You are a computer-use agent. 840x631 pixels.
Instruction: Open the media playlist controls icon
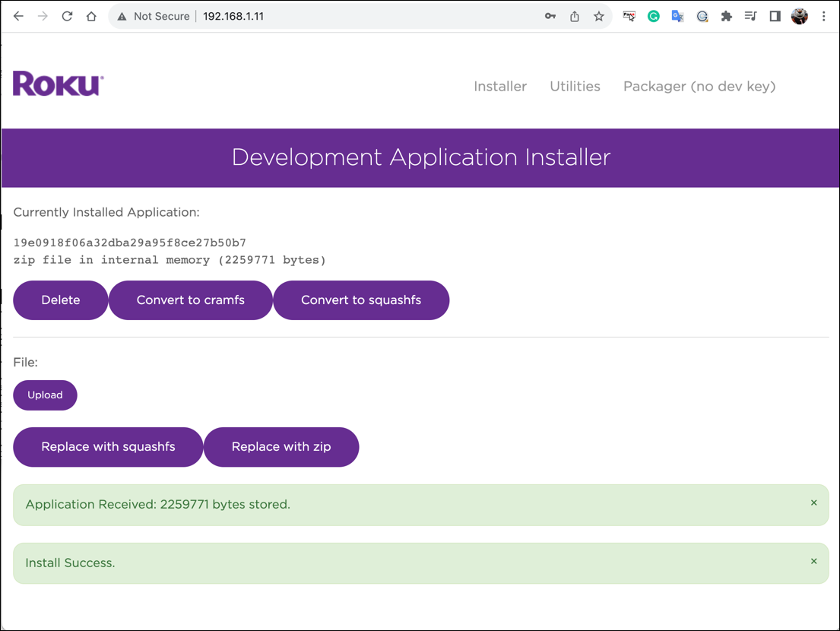[751, 16]
